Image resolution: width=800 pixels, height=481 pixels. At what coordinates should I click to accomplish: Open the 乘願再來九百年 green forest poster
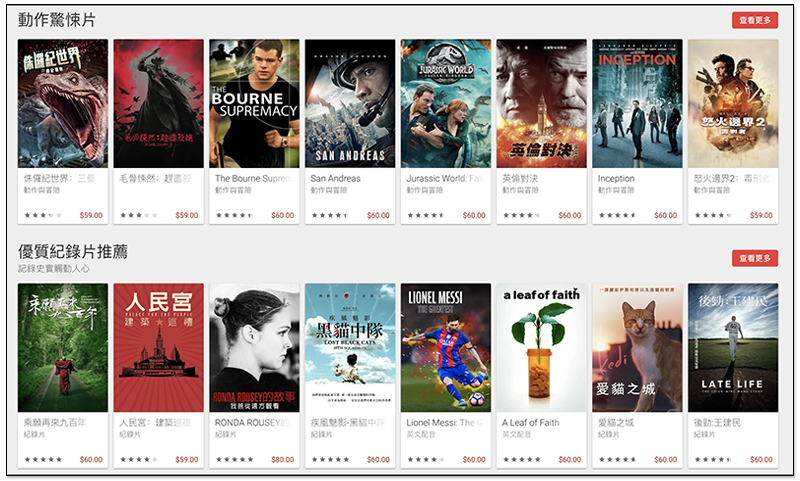pos(63,348)
